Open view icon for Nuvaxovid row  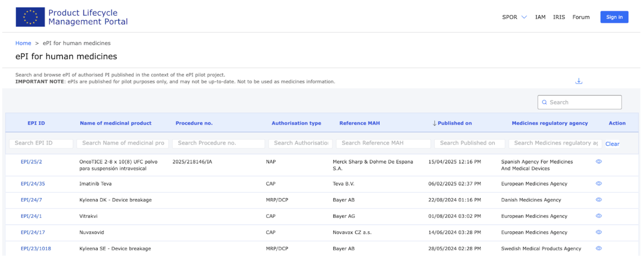(x=599, y=232)
